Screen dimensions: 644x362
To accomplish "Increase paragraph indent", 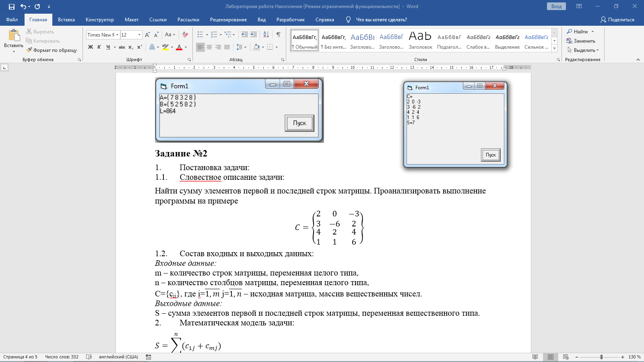I will pyautogui.click(x=254, y=35).
